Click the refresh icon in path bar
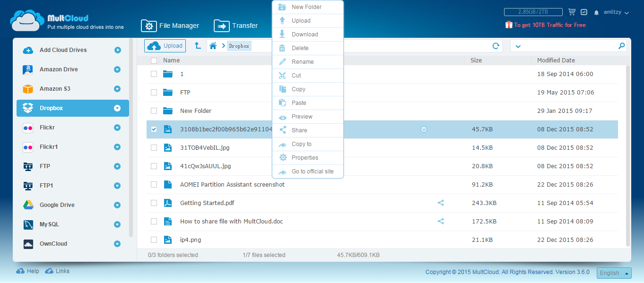644x283 pixels. 496,46
